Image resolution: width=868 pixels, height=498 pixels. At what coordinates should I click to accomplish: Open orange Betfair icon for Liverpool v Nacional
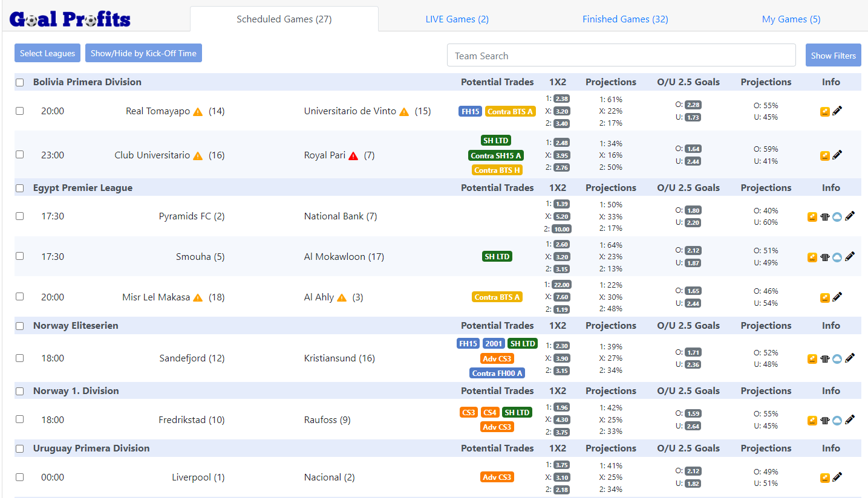[x=824, y=477]
